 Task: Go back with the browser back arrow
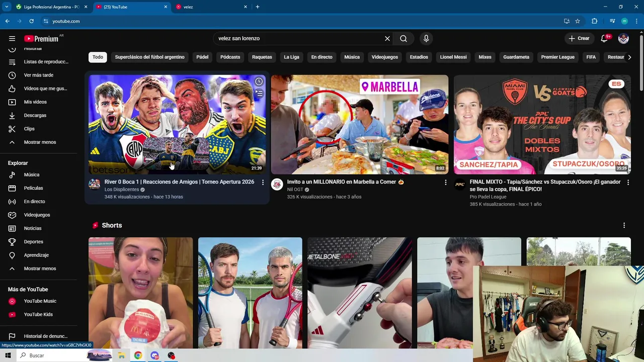pyautogui.click(x=7, y=21)
